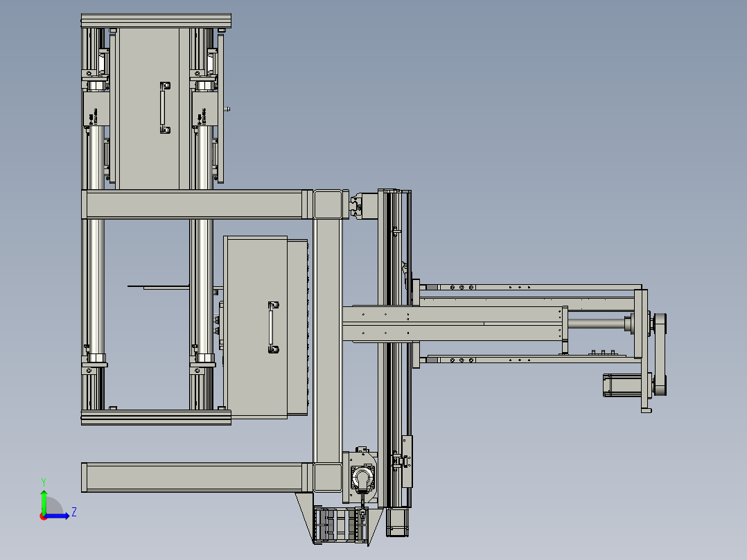Screen dimensions: 747x560
Task: Select the servo motor at the right end
Action: pyautogui.click(x=622, y=385)
